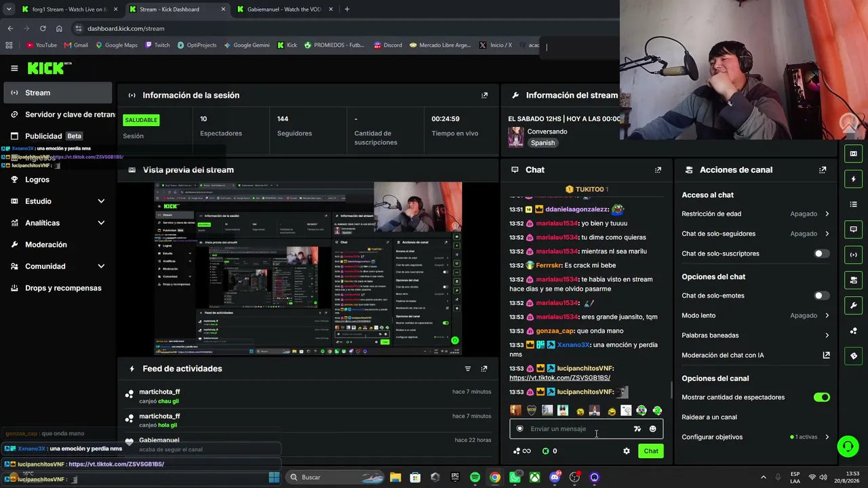Go to the browser home page
The width and height of the screenshot is (868, 488).
59,28
